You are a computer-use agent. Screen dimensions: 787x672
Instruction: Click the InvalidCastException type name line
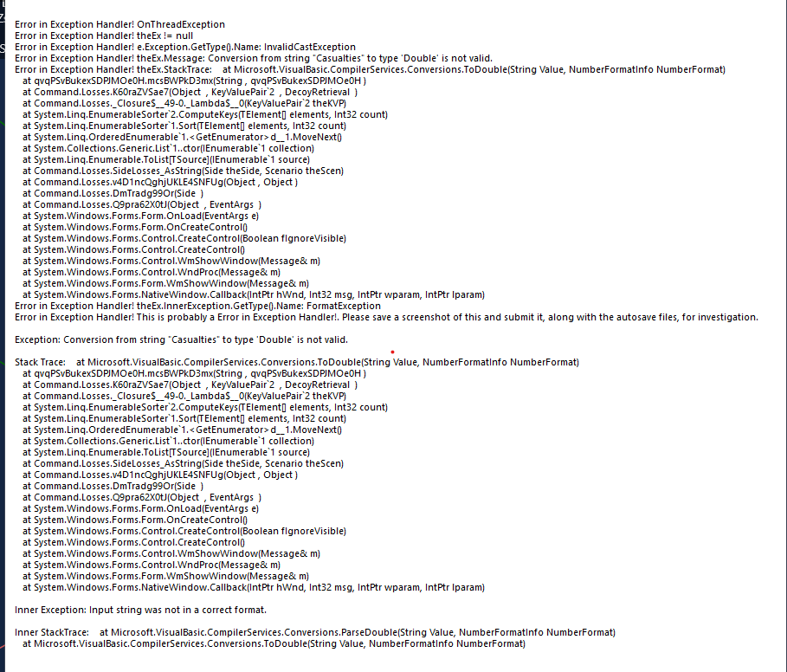[x=184, y=47]
